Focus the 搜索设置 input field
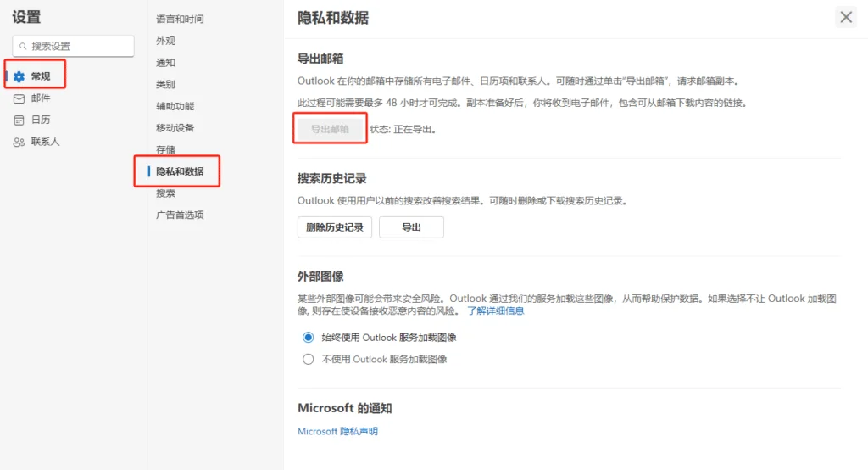This screenshot has height=470, width=868. click(x=80, y=46)
